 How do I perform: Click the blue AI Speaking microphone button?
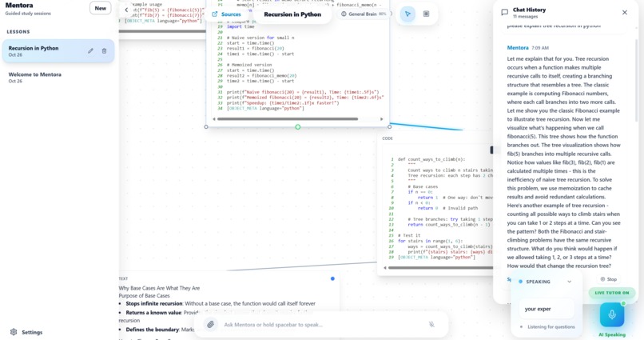(x=612, y=315)
